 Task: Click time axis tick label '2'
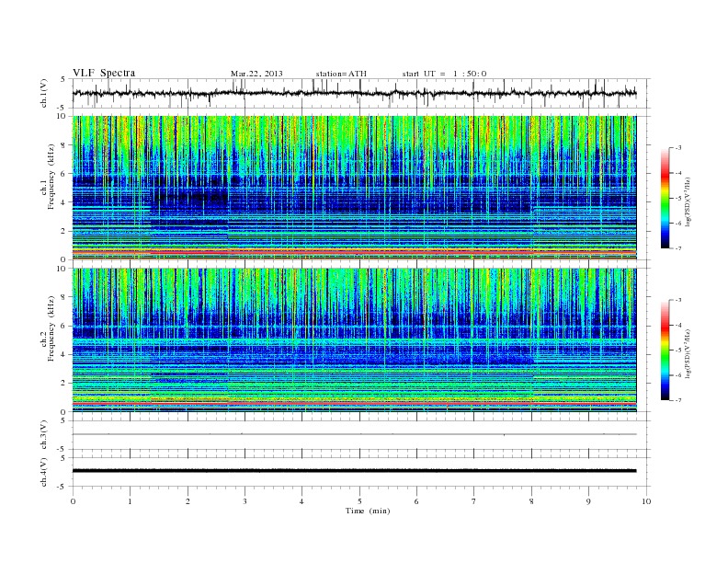tap(188, 501)
